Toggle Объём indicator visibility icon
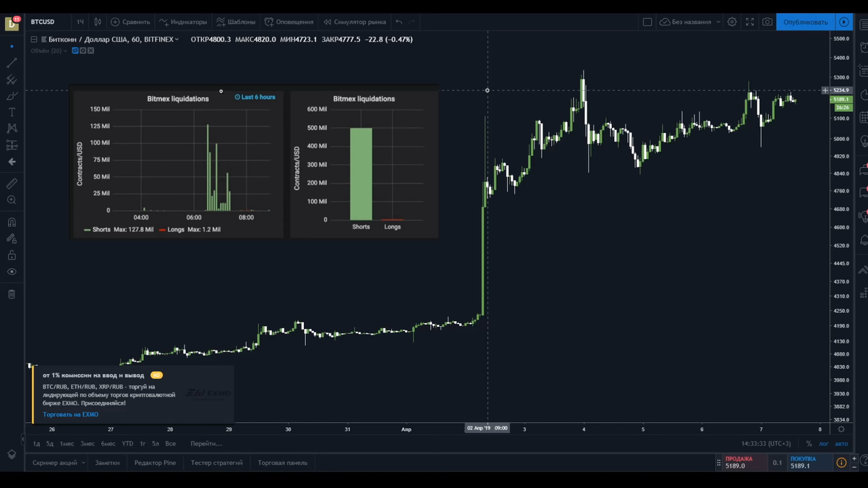 click(75, 51)
